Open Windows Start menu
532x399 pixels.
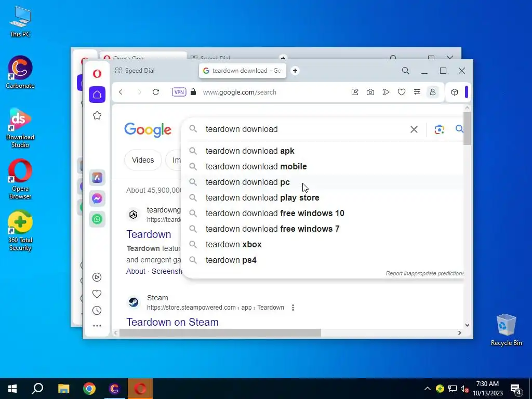click(x=12, y=389)
